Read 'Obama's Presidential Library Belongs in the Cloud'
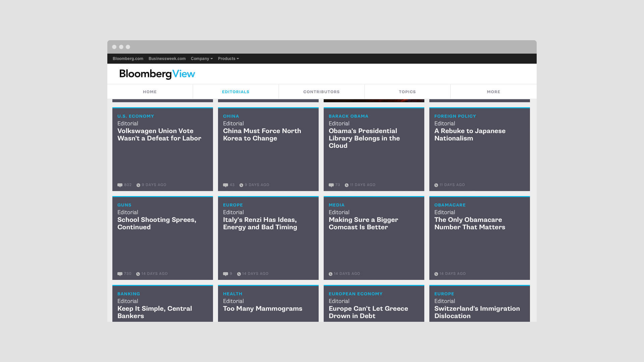The width and height of the screenshot is (644, 362). [x=364, y=138]
